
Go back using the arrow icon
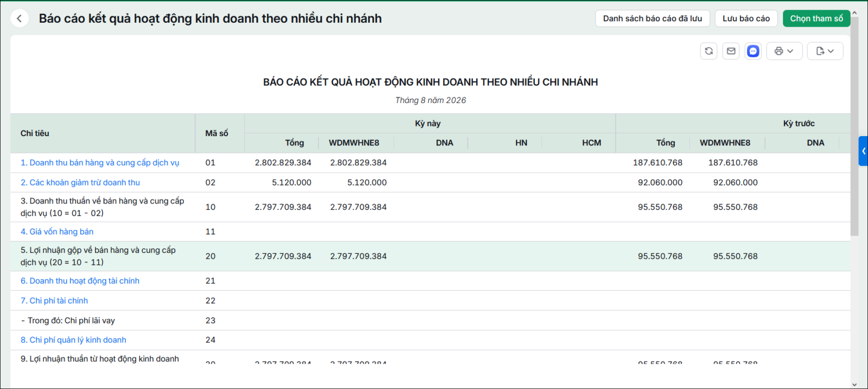20,18
